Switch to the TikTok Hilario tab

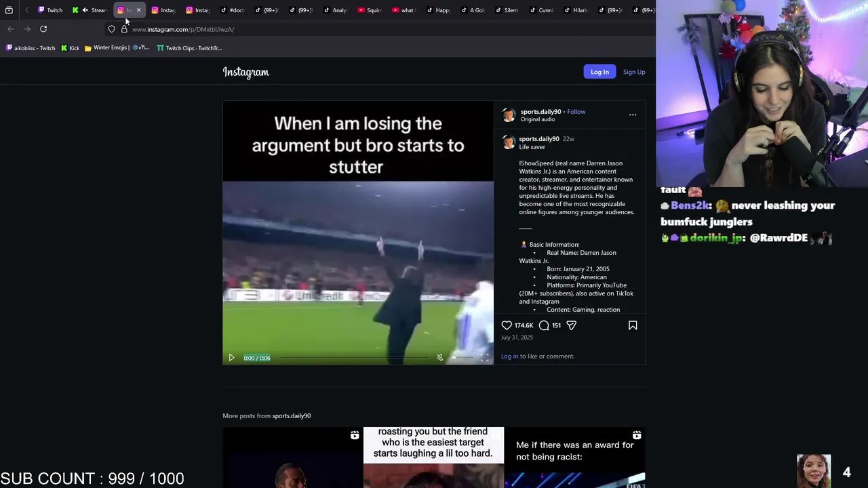click(x=576, y=10)
